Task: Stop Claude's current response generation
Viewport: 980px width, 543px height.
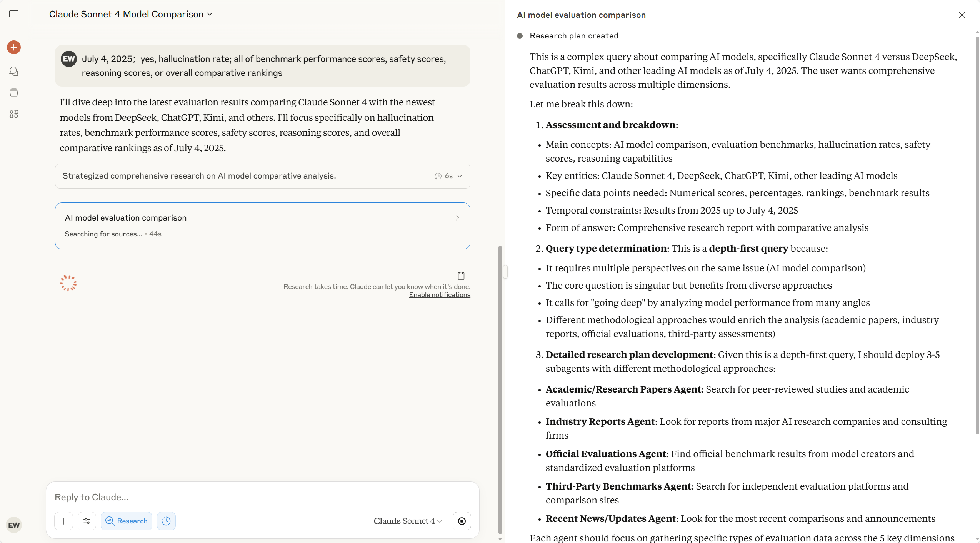Action: [x=462, y=521]
